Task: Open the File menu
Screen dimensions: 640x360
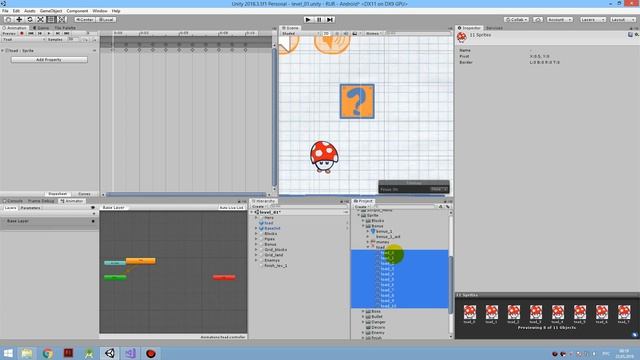Action: 5,11
